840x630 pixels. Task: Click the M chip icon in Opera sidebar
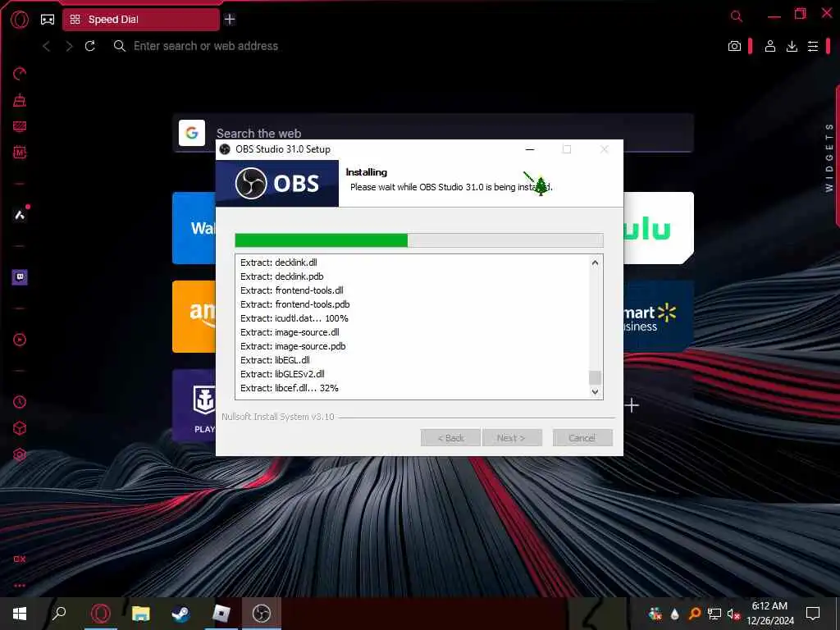[x=20, y=153]
